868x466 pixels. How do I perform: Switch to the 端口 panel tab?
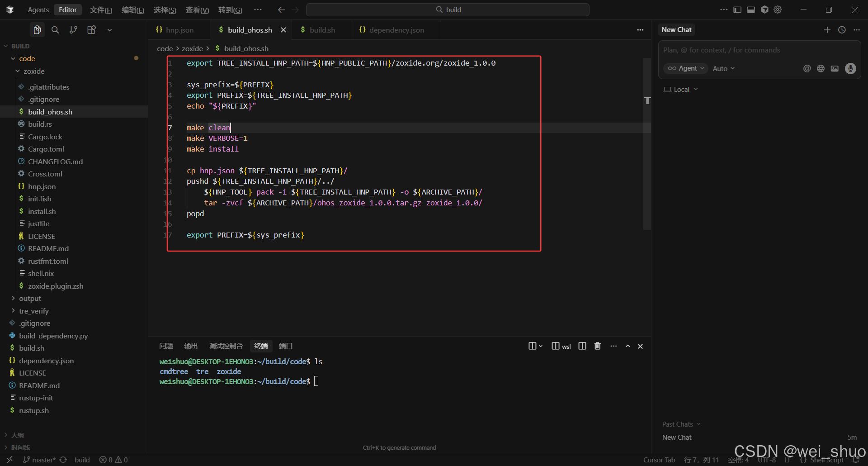tap(286, 346)
